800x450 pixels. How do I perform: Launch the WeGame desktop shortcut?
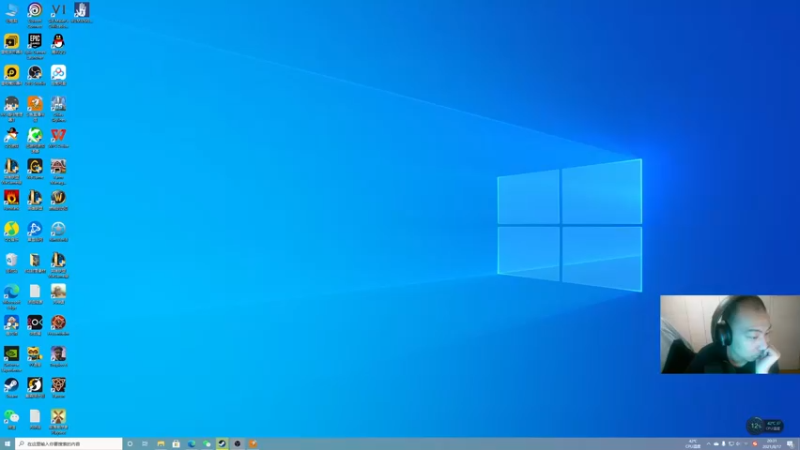click(x=35, y=168)
